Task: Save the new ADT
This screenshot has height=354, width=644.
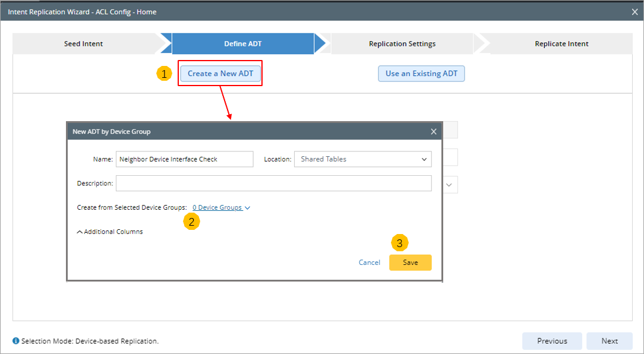Action: click(410, 263)
